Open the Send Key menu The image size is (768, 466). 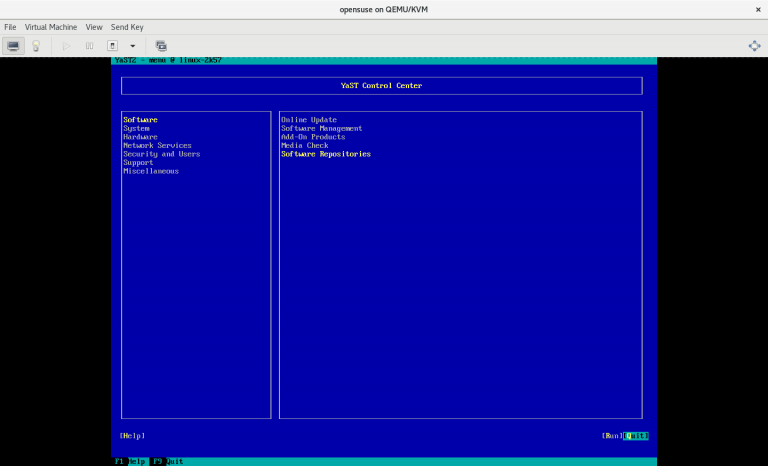pyautogui.click(x=127, y=27)
